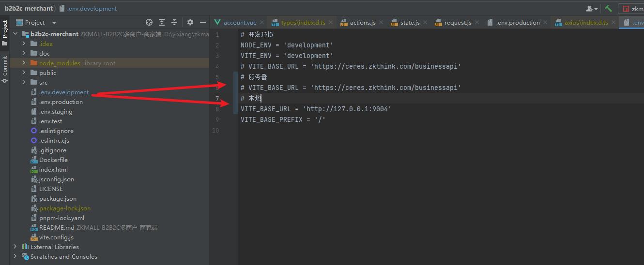Viewport: 644px width, 265px height.
Task: Place cursor on the NODE_ENV line
Action: 287,45
